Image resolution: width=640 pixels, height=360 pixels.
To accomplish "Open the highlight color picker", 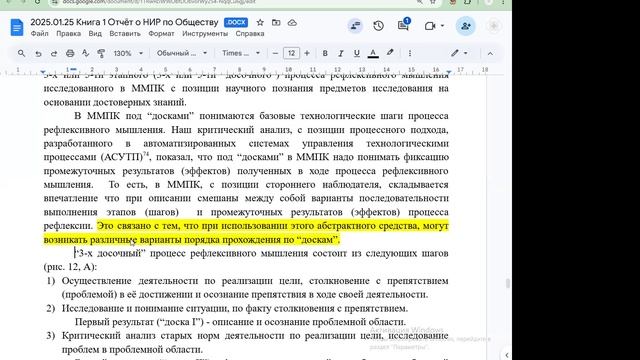I will point(390,53).
